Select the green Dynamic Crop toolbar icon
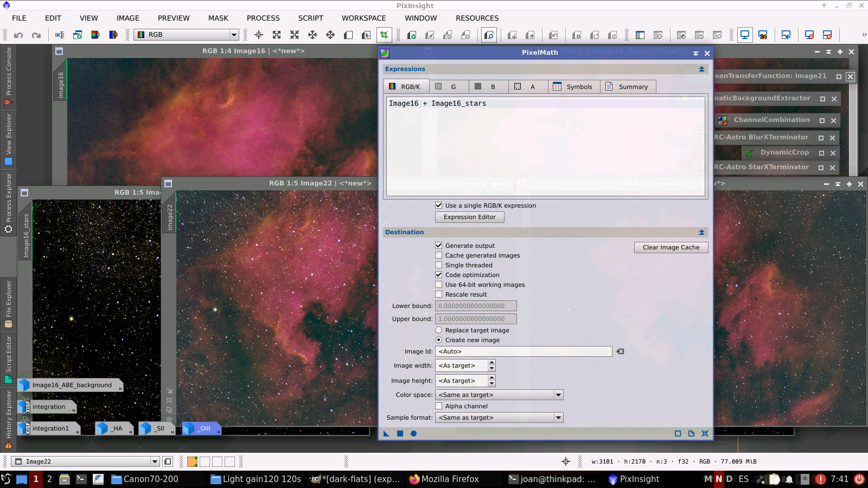Screen dimensions: 868x488 [384, 35]
